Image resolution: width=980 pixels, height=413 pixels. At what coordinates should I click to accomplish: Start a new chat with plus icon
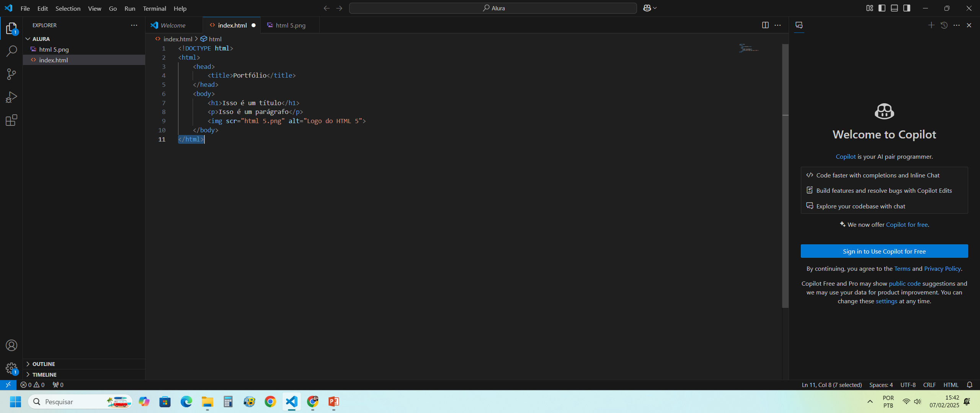tap(931, 25)
